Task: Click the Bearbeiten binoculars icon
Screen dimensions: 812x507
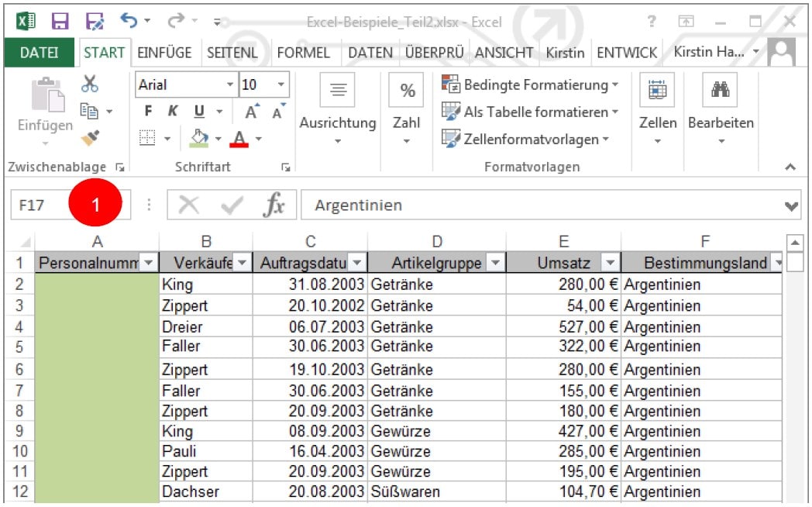Action: click(x=721, y=91)
